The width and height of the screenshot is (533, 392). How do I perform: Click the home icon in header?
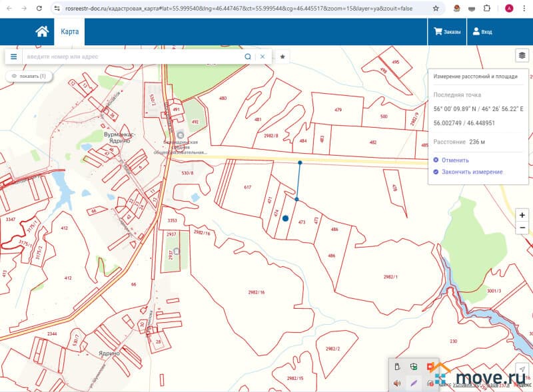pos(42,32)
